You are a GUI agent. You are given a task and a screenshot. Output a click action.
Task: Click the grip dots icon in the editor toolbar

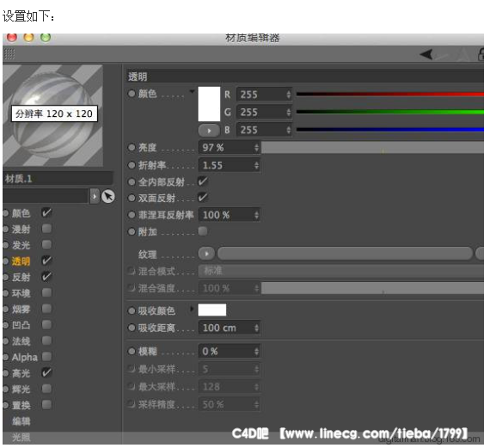9,54
